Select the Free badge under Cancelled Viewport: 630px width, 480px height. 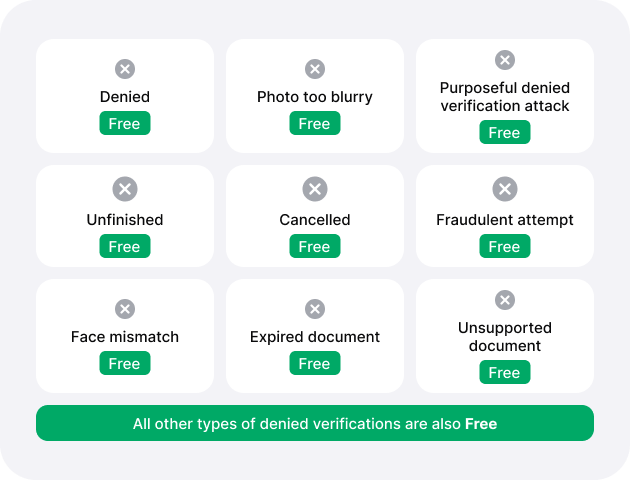click(315, 246)
